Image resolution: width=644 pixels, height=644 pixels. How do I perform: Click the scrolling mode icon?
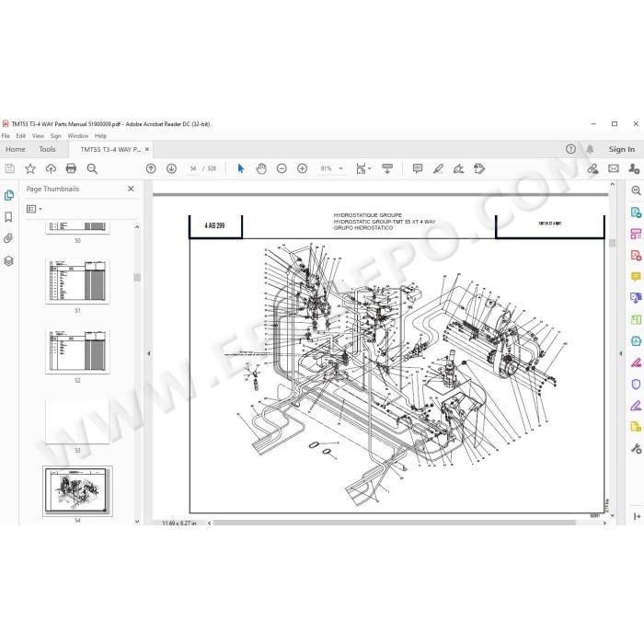[387, 168]
